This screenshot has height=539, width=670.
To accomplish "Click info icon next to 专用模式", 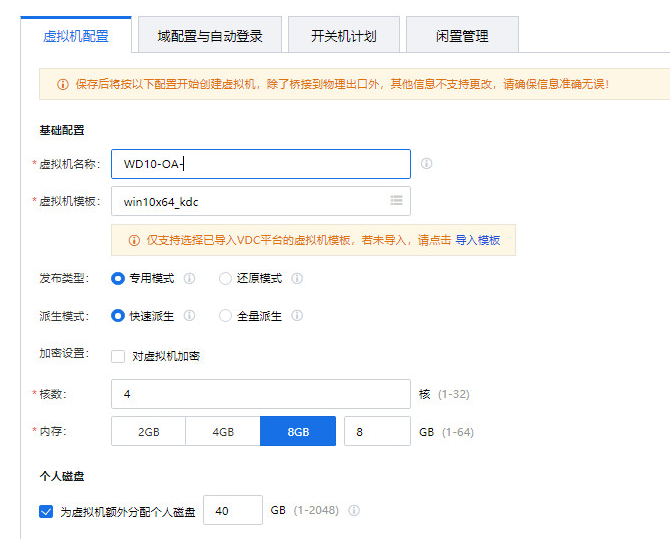I will point(189,278).
